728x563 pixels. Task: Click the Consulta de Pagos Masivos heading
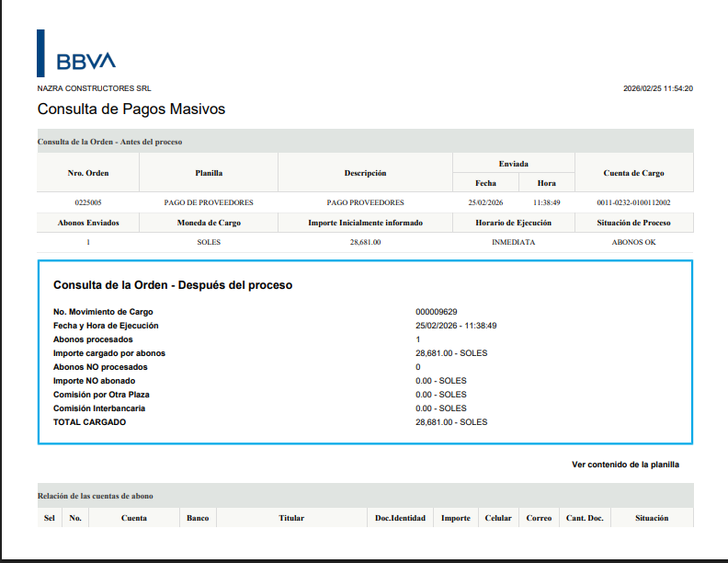(131, 109)
